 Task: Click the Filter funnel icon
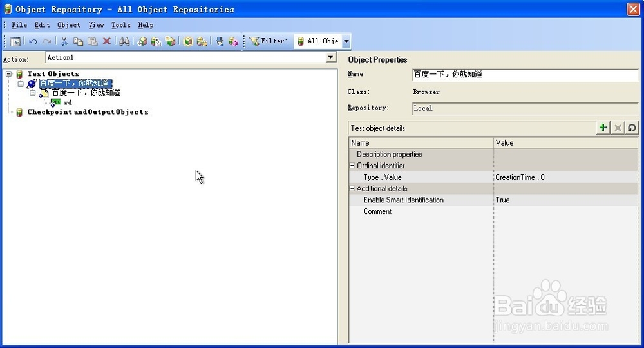coord(254,41)
